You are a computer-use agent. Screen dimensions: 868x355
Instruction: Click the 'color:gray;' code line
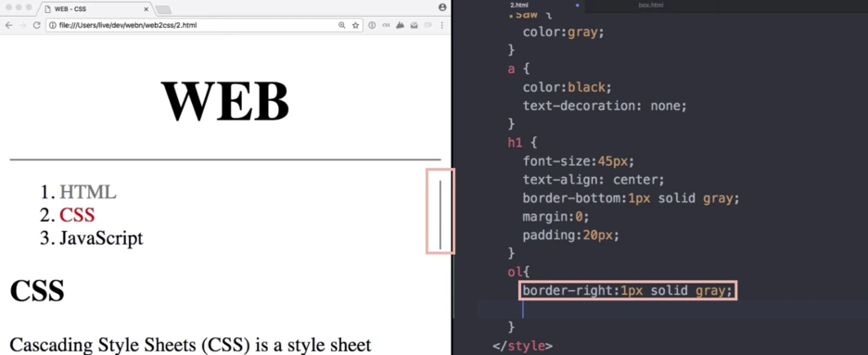(x=563, y=32)
